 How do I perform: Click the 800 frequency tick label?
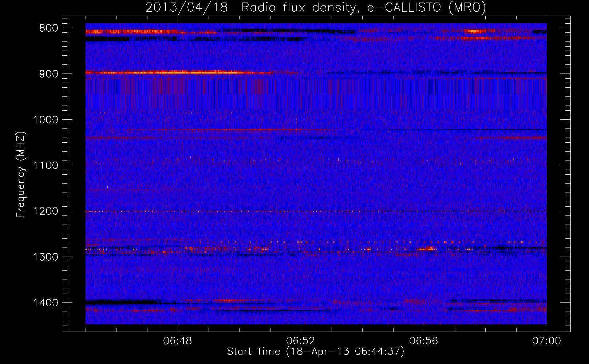tap(48, 28)
